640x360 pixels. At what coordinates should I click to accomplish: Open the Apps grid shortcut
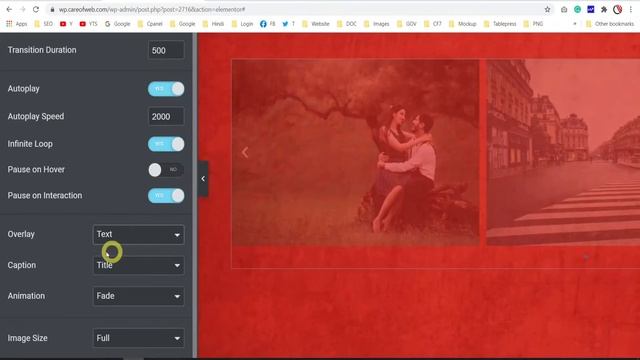point(16,24)
